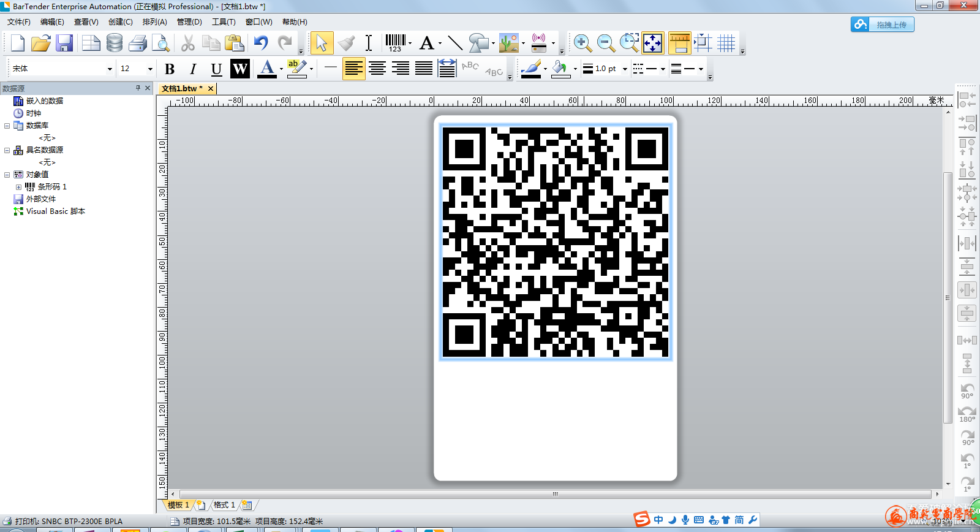Click the horizontal scrollbar under canvas

pos(555,494)
